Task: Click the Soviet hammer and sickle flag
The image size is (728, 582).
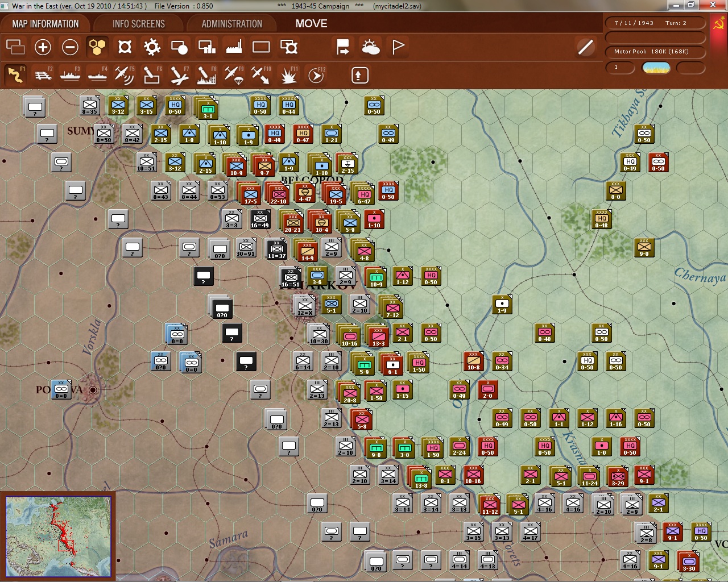Action: click(718, 24)
